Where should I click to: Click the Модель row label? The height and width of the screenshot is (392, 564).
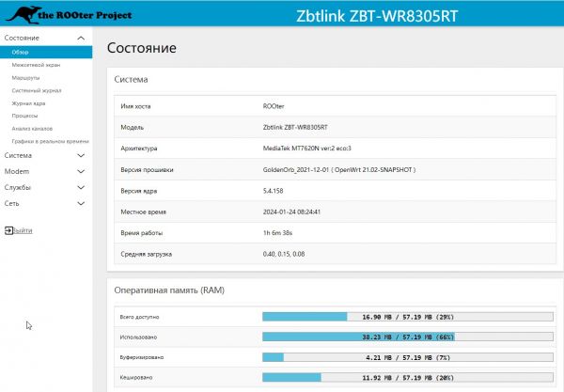tap(132, 127)
